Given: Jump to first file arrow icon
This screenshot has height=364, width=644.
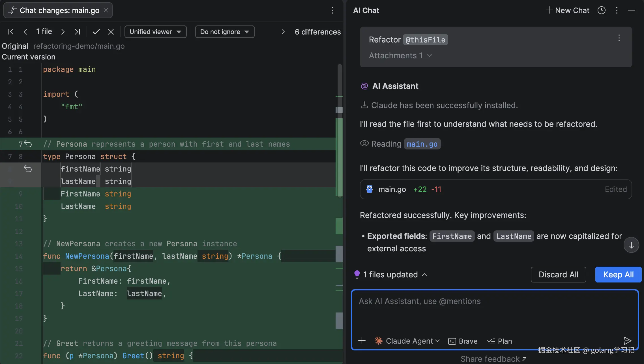Looking at the screenshot, I should tap(11, 32).
